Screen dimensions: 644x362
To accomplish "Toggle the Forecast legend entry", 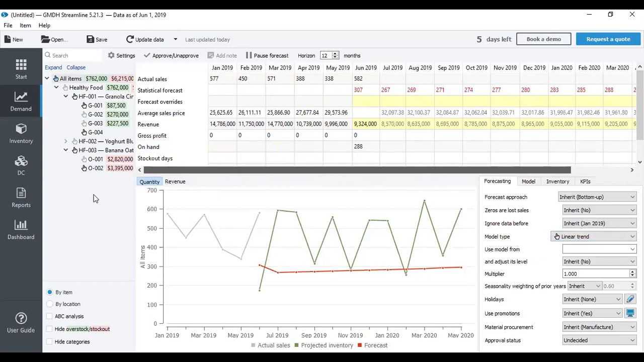I will tap(372, 345).
